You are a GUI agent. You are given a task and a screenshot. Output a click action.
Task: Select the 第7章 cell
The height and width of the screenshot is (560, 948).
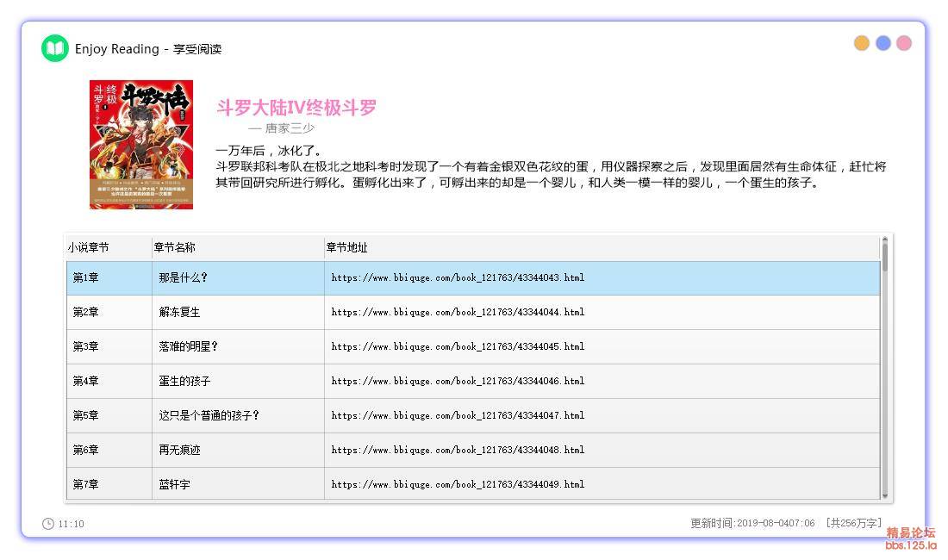click(109, 484)
